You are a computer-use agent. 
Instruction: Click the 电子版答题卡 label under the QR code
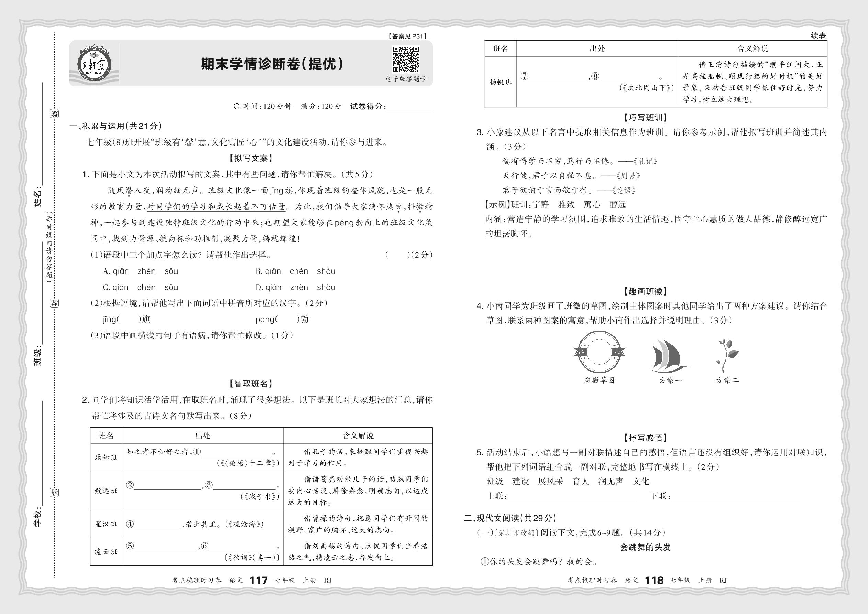point(406,79)
